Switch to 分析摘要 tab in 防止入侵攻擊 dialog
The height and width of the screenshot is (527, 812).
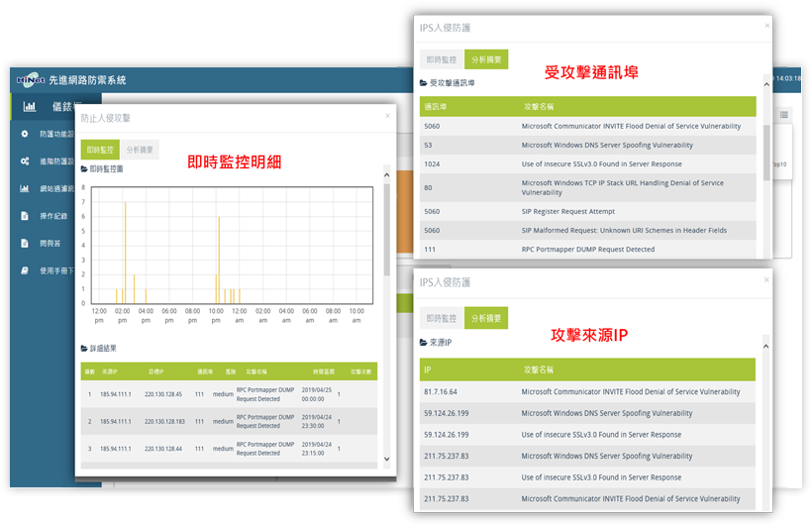140,150
